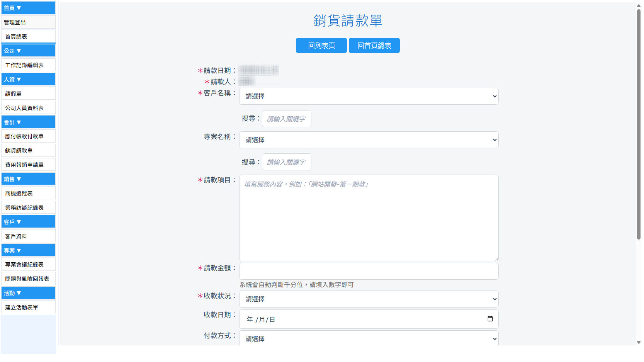Click the 回首頁總表 button
The image size is (644, 362).
(374, 46)
